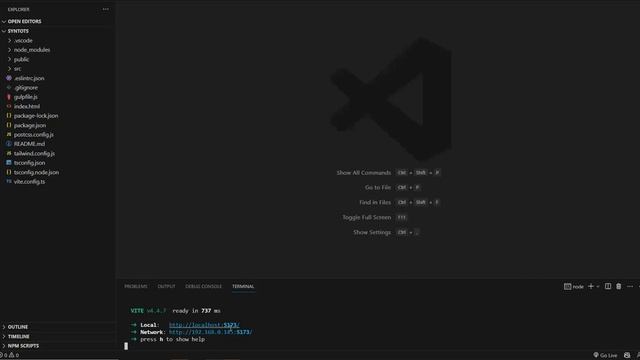This screenshot has height=360, width=640.
Task: Click the tailwind.config.js JS icon
Action: [x=9, y=153]
